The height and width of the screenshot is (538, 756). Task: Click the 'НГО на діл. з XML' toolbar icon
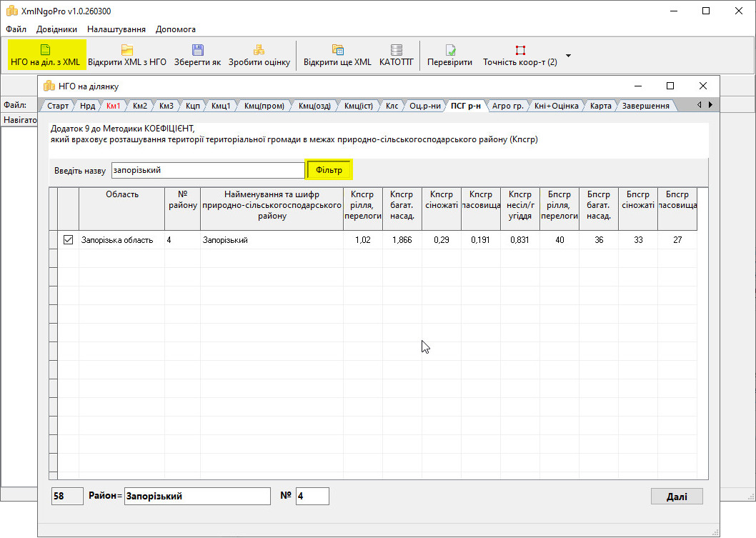click(46, 50)
